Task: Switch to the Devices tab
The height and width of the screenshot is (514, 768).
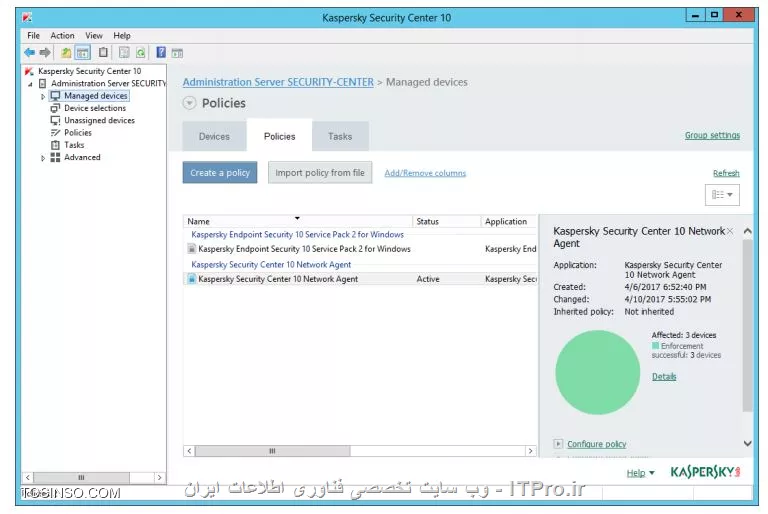Action: [x=214, y=136]
